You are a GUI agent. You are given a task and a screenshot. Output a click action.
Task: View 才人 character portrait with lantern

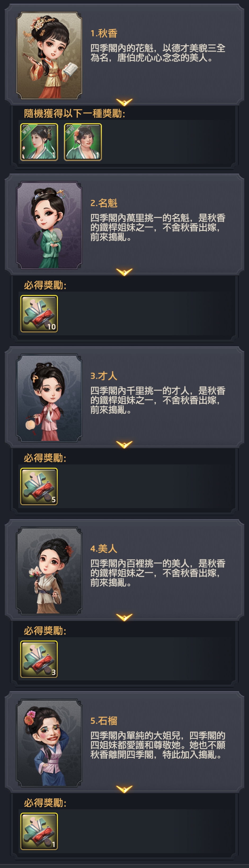(49, 398)
